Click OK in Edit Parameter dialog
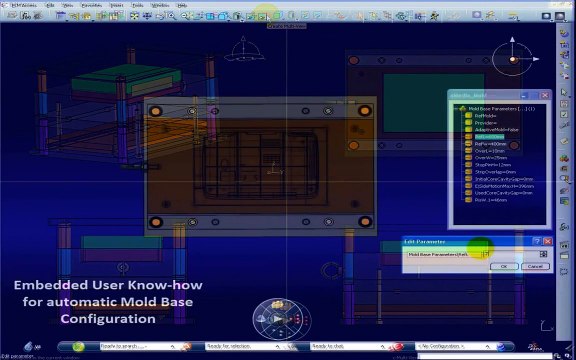576x360 pixels. click(504, 266)
